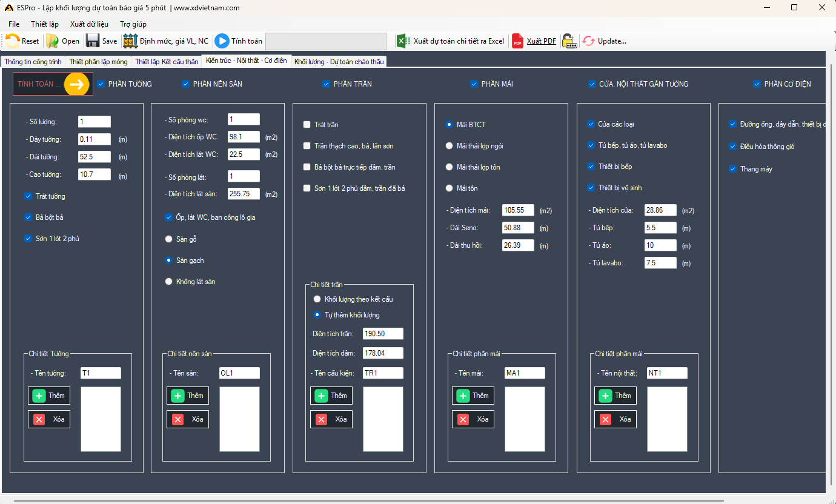Uncheck the Trát tường checkbox
Screen dimensions: 836x504
click(x=28, y=196)
